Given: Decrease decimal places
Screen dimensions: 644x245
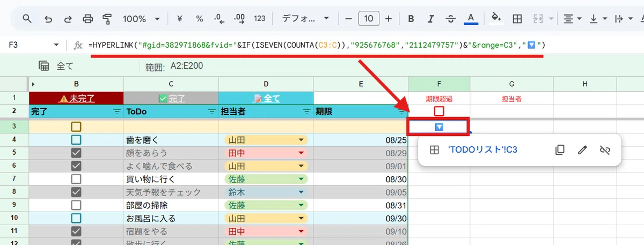Looking at the screenshot, I should 219,19.
